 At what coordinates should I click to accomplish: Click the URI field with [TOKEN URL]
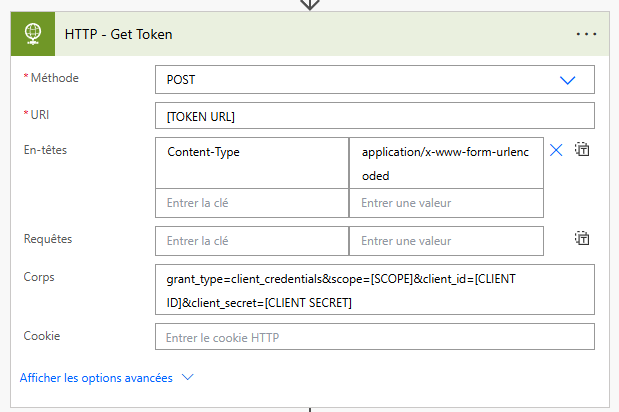click(374, 116)
